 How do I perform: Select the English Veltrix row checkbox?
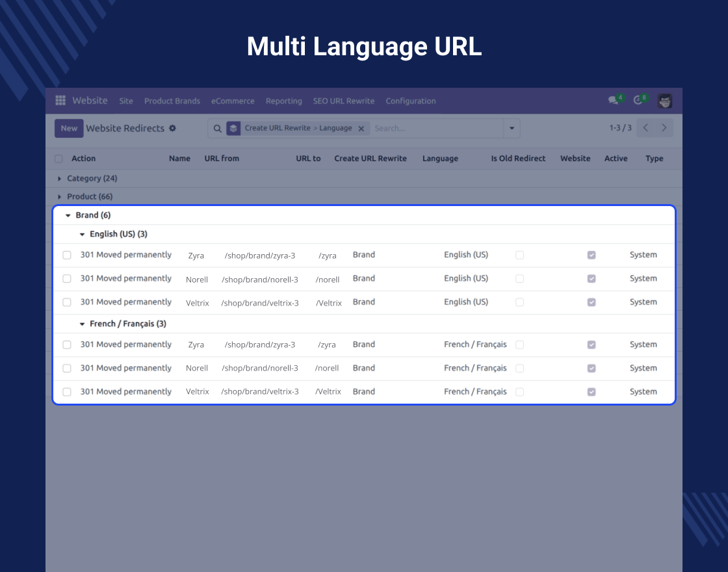pos(67,302)
